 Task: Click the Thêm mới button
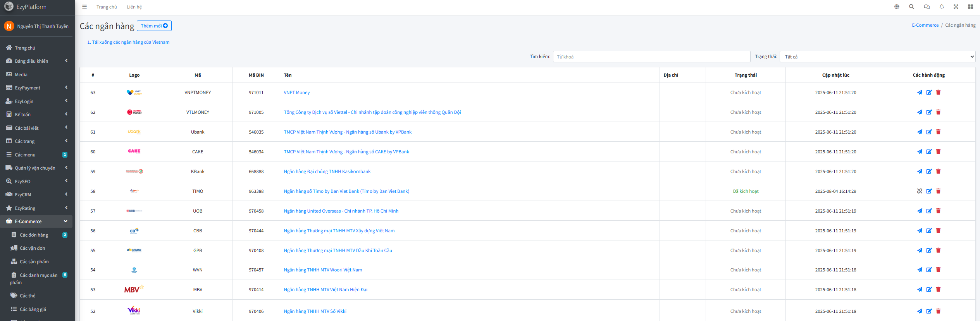(154, 26)
